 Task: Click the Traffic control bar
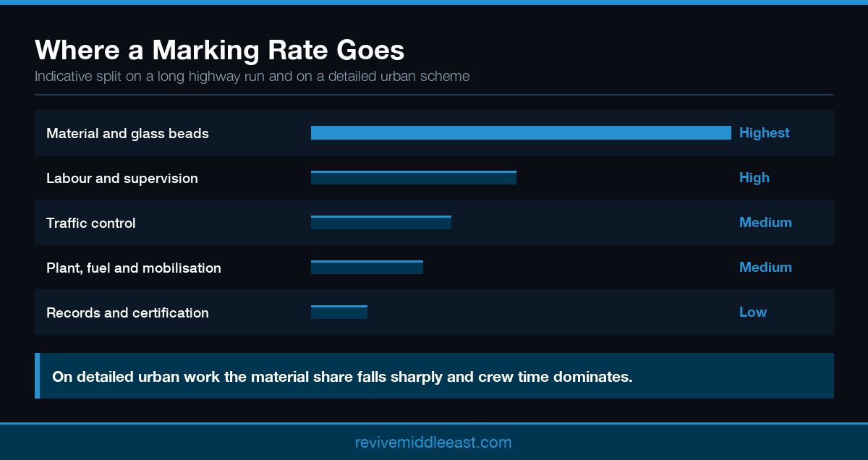pyautogui.click(x=381, y=222)
